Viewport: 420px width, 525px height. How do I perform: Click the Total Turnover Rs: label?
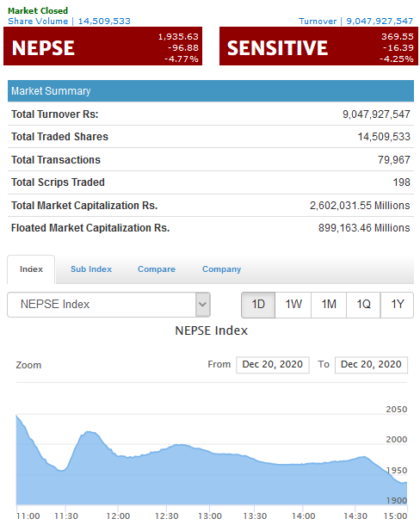pos(55,114)
